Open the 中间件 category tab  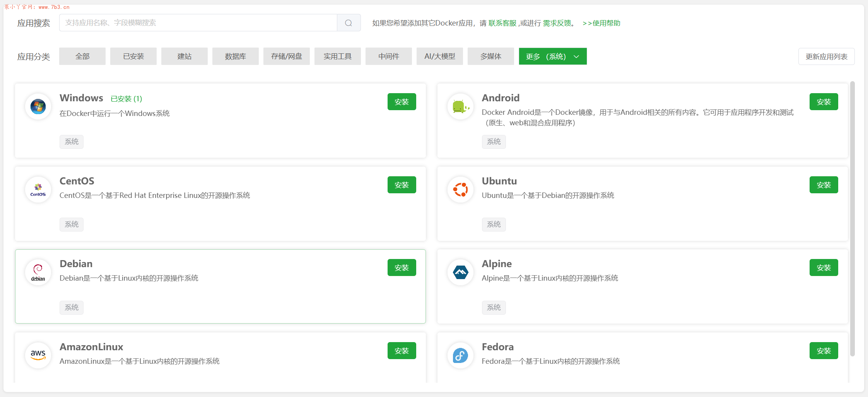[389, 56]
